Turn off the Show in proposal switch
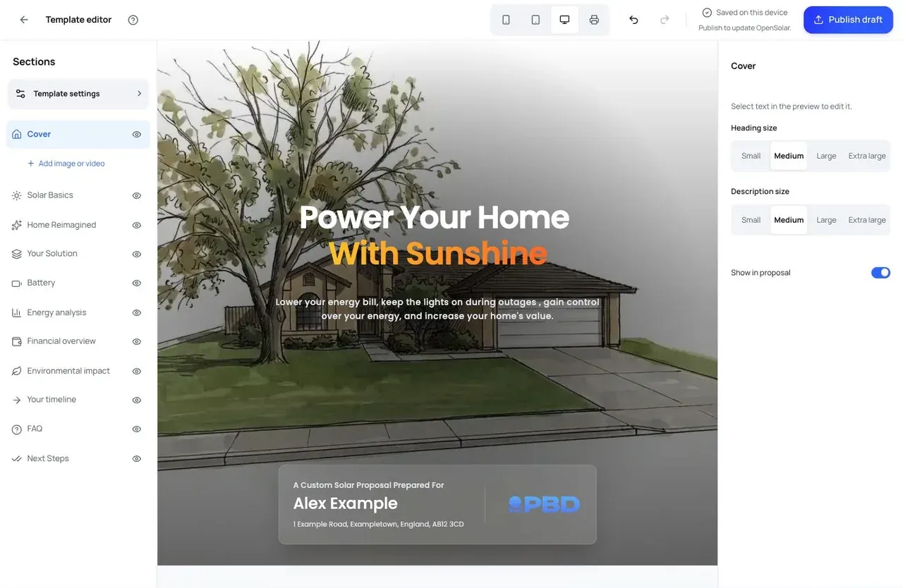 (x=880, y=273)
